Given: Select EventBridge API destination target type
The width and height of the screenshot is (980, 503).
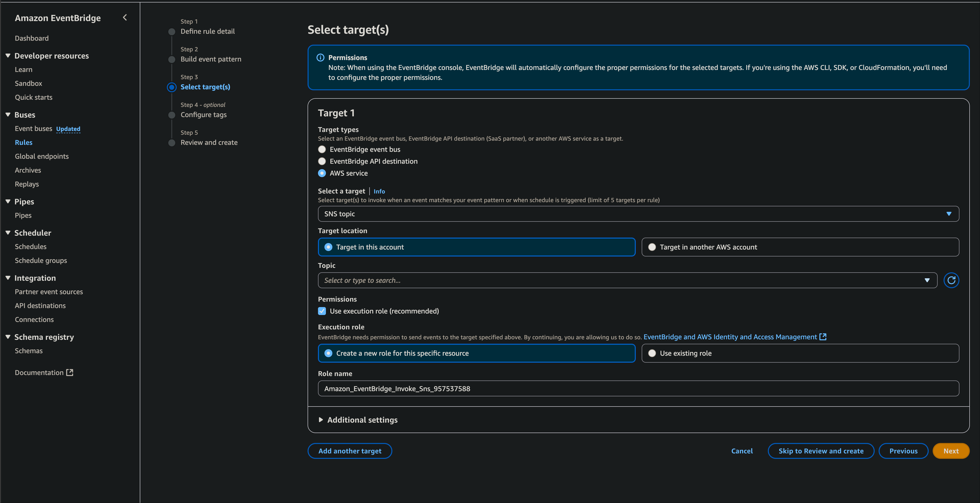Looking at the screenshot, I should (x=322, y=161).
